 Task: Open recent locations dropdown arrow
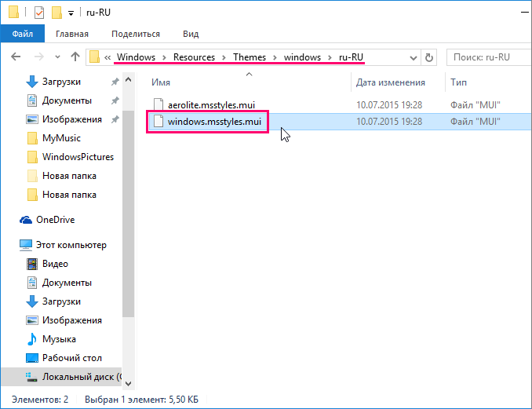click(x=58, y=57)
